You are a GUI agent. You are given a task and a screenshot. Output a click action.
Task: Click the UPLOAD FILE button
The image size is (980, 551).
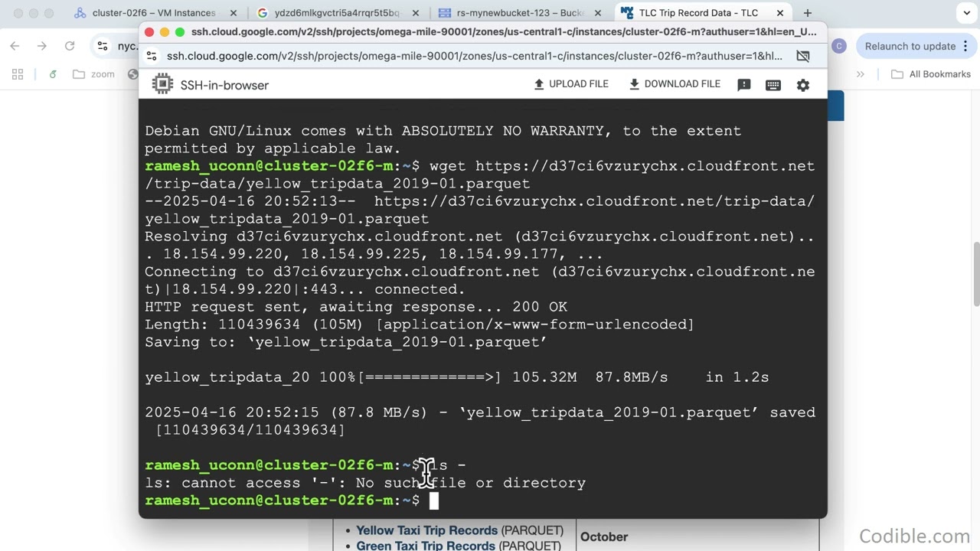pyautogui.click(x=571, y=84)
